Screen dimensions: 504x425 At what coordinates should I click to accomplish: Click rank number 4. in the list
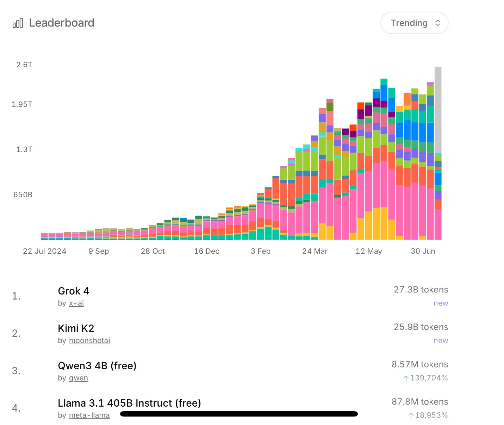[x=16, y=408]
